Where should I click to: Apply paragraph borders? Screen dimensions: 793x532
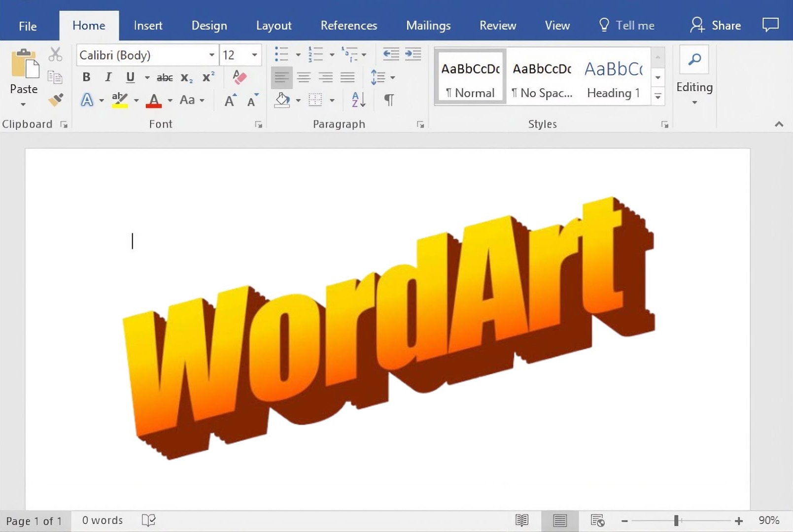(x=315, y=100)
